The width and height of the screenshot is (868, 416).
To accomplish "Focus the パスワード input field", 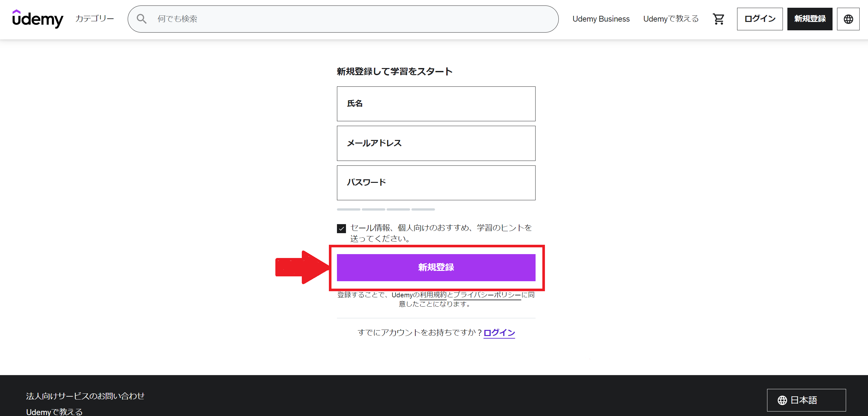I will pyautogui.click(x=436, y=183).
